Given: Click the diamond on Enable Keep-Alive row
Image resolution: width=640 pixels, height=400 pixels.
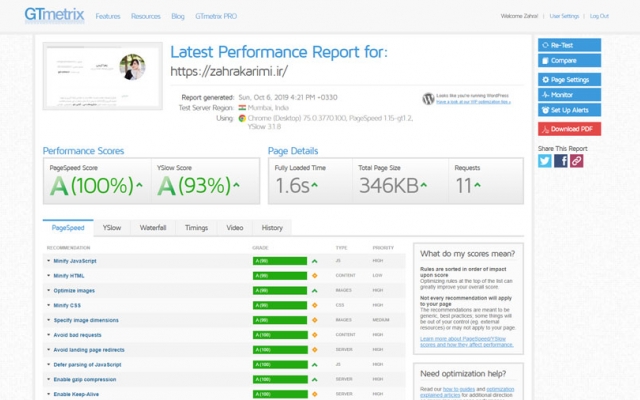Looking at the screenshot, I should point(315,394).
